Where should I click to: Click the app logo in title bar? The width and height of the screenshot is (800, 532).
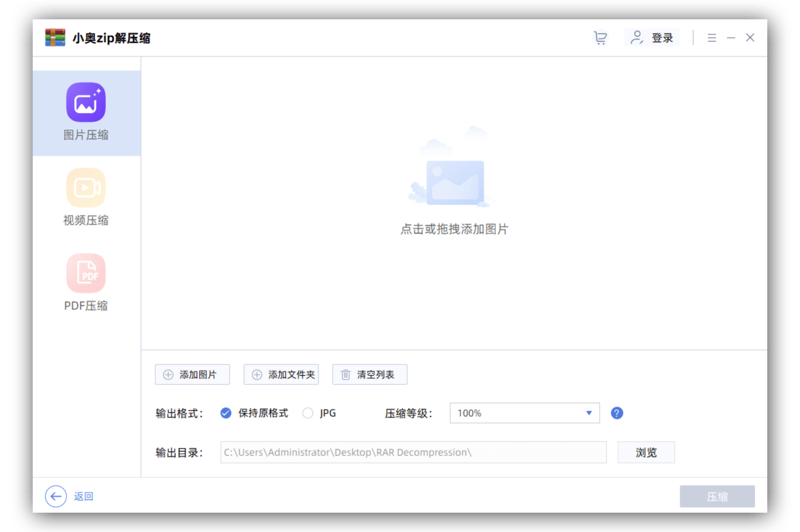coord(55,38)
